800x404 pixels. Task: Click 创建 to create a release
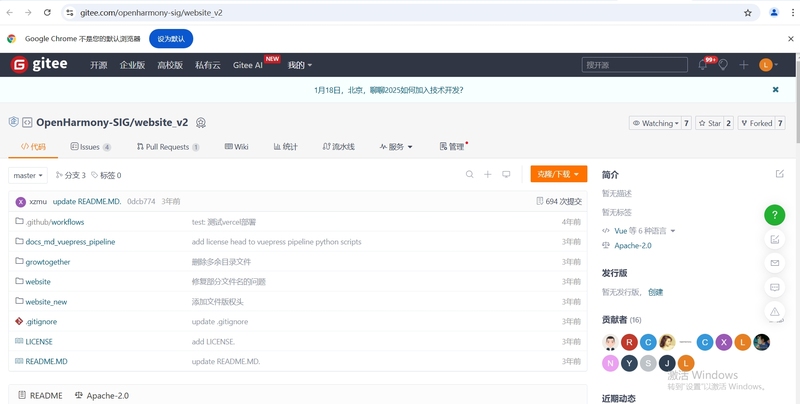click(656, 292)
